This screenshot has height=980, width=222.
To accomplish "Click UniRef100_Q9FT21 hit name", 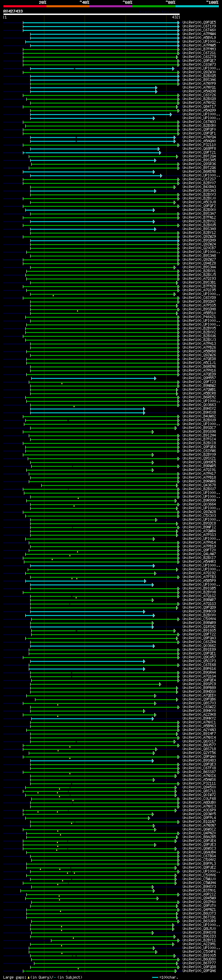I will pyautogui.click(x=199, y=152).
